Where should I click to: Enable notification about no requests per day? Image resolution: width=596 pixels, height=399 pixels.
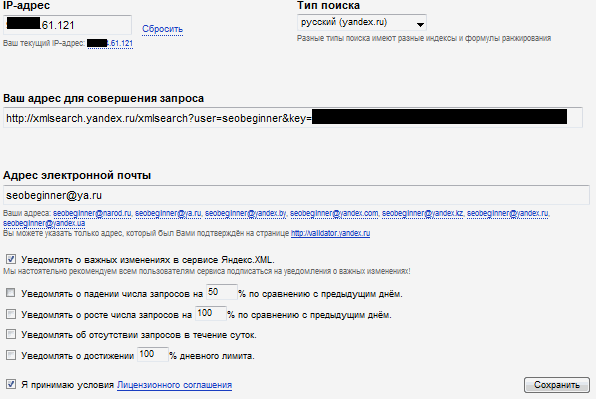tap(11, 334)
